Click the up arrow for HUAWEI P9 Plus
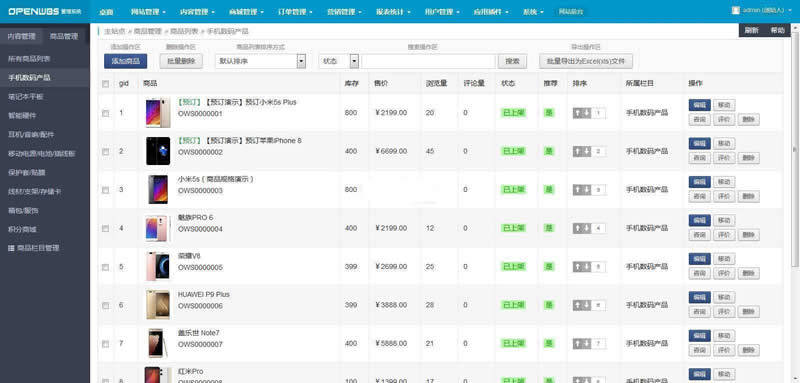This screenshot has height=383, width=800. tap(577, 305)
